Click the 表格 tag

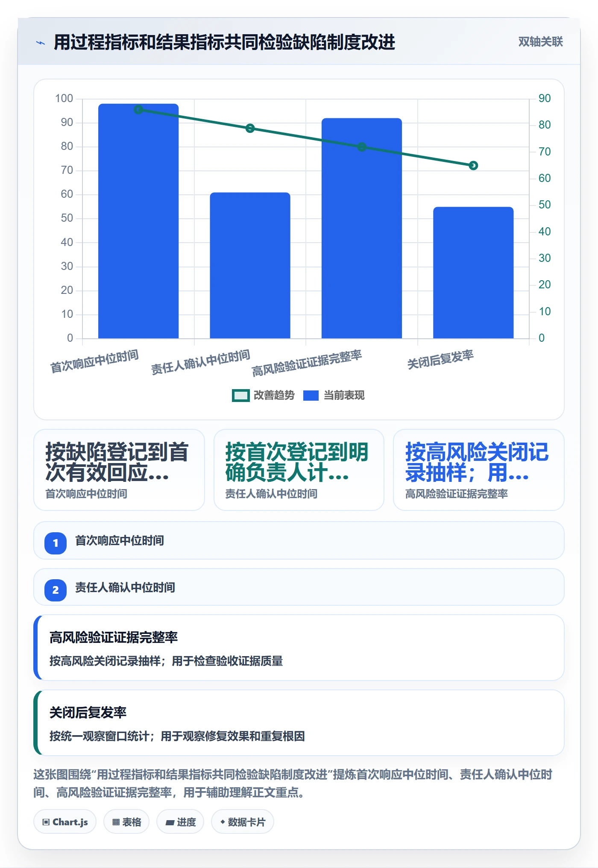click(126, 821)
